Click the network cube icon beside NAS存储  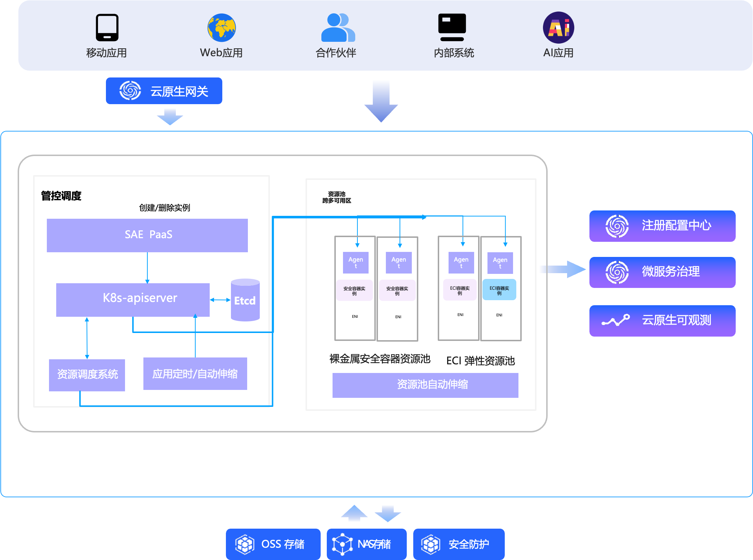point(342,544)
